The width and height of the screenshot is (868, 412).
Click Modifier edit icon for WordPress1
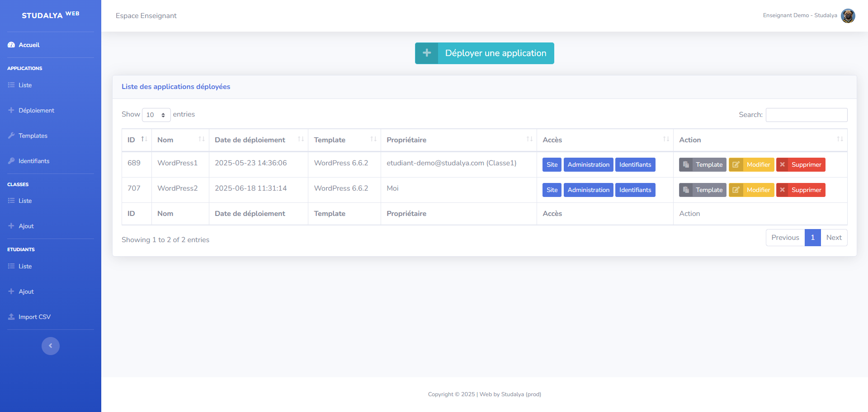point(736,165)
